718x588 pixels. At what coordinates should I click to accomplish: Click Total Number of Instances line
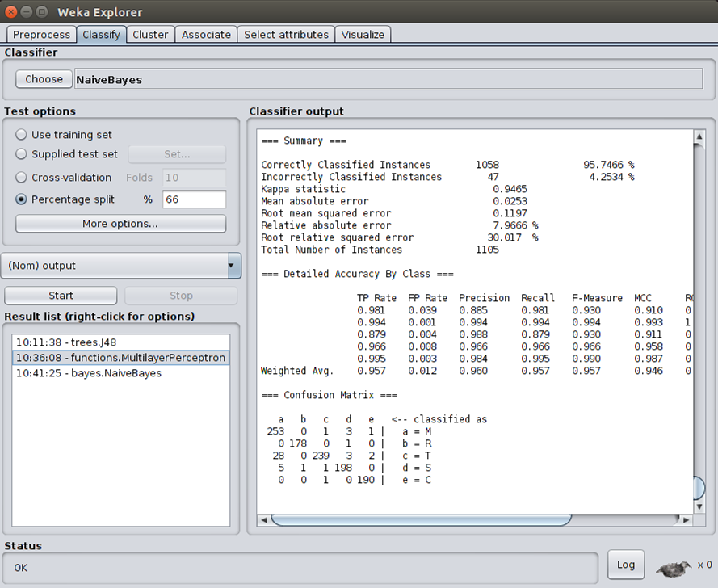380,250
